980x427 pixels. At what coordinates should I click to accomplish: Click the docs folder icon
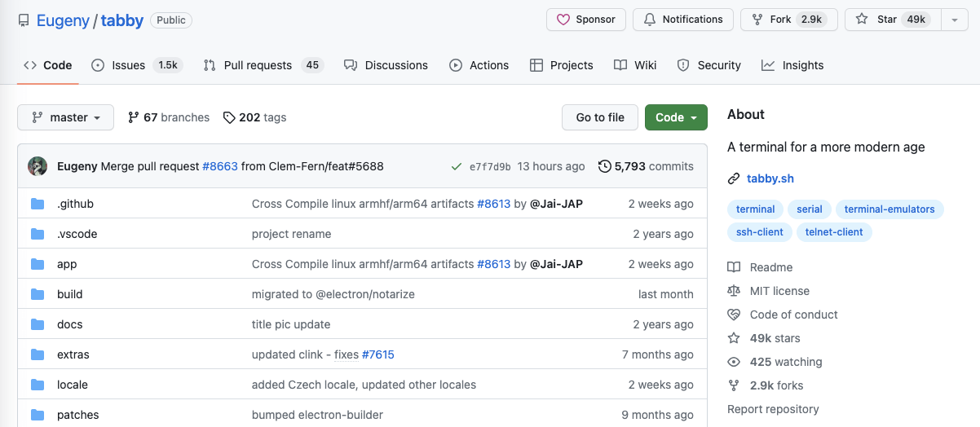[x=38, y=324]
